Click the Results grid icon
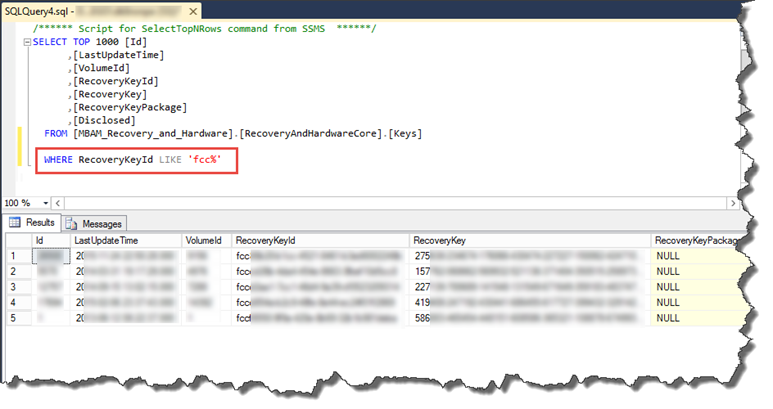773x409 pixels. (15, 222)
